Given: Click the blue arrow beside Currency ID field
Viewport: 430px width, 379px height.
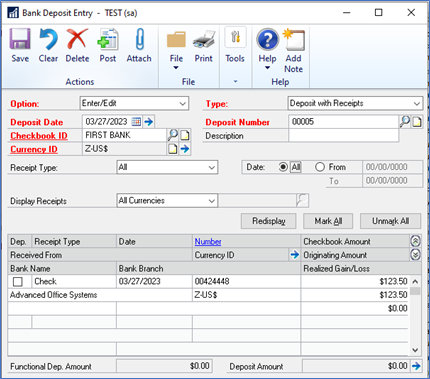Looking at the screenshot, I should pos(185,149).
